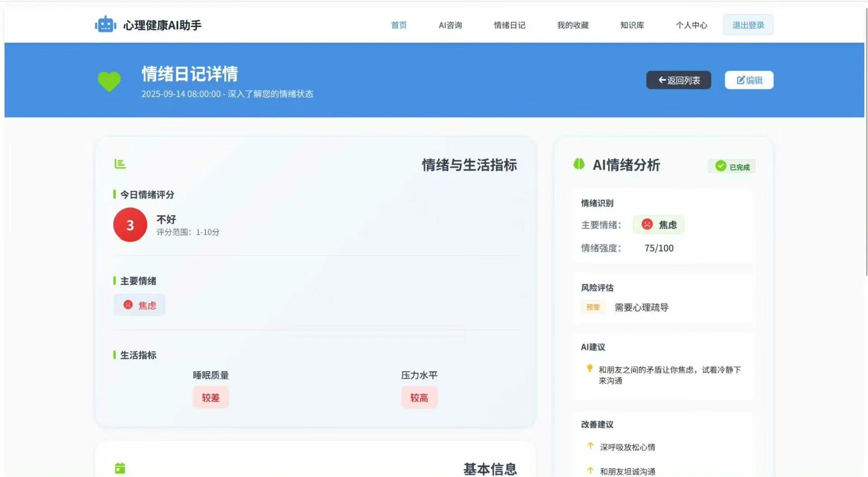Click the robot logo icon

click(105, 25)
